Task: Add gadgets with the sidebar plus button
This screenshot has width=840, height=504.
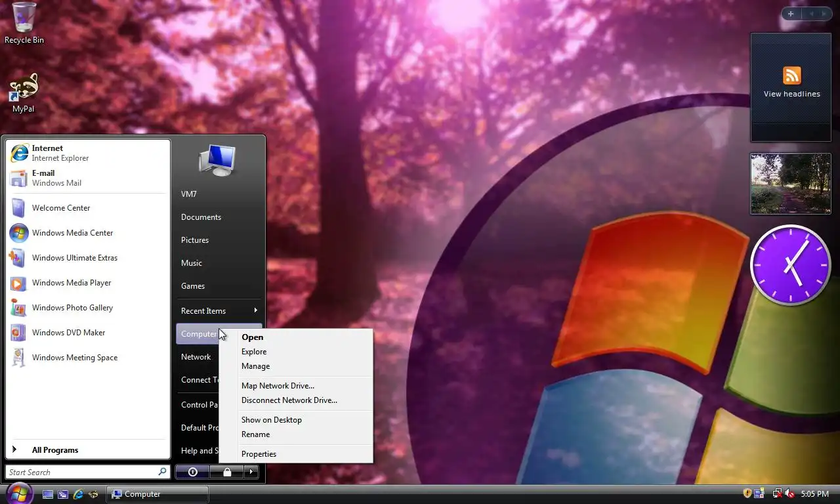Action: click(791, 14)
